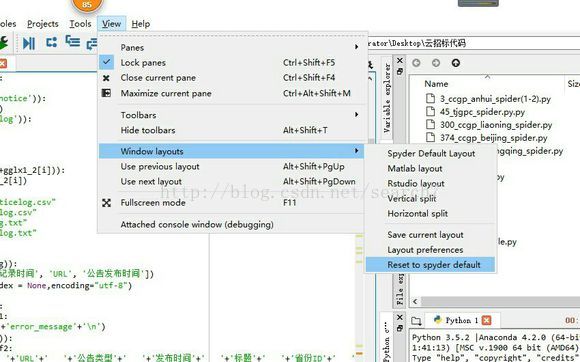Choose Use previous layout
The image size is (580, 362).
pos(232,166)
